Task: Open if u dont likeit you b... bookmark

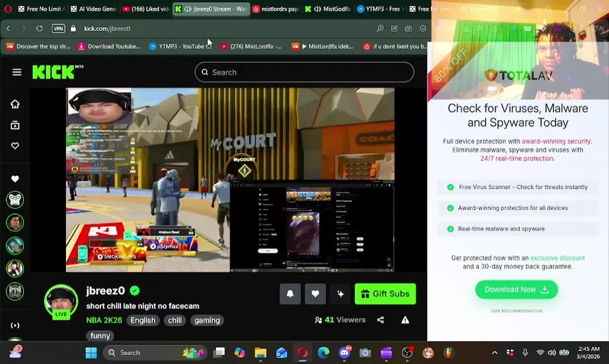Action: (x=395, y=47)
